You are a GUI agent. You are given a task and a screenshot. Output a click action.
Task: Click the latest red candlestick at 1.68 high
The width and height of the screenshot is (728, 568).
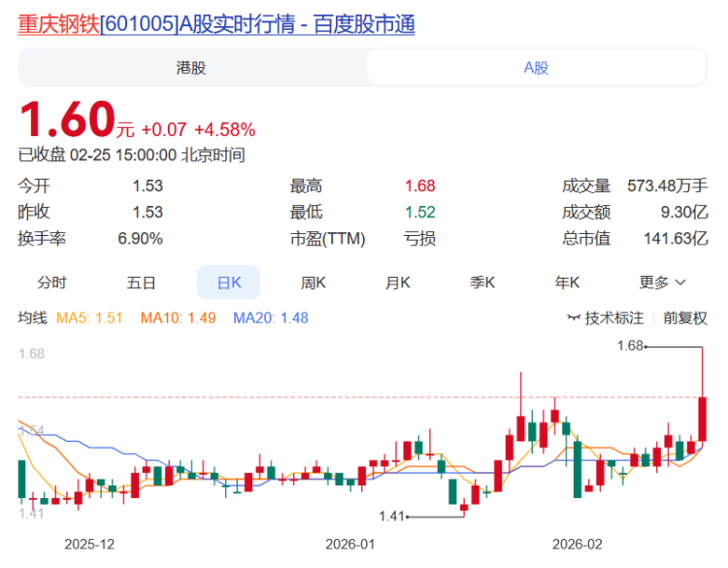[x=703, y=418]
